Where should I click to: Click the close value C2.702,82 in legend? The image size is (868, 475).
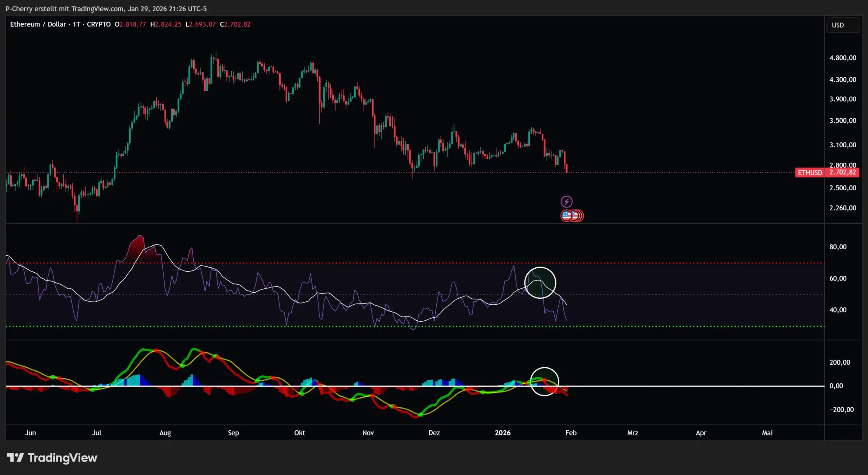click(x=236, y=24)
